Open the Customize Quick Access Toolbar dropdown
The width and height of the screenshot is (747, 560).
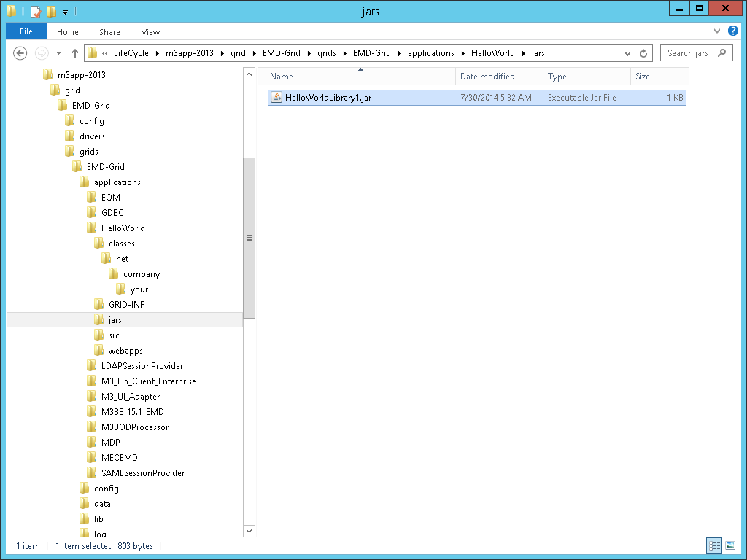[x=65, y=12]
